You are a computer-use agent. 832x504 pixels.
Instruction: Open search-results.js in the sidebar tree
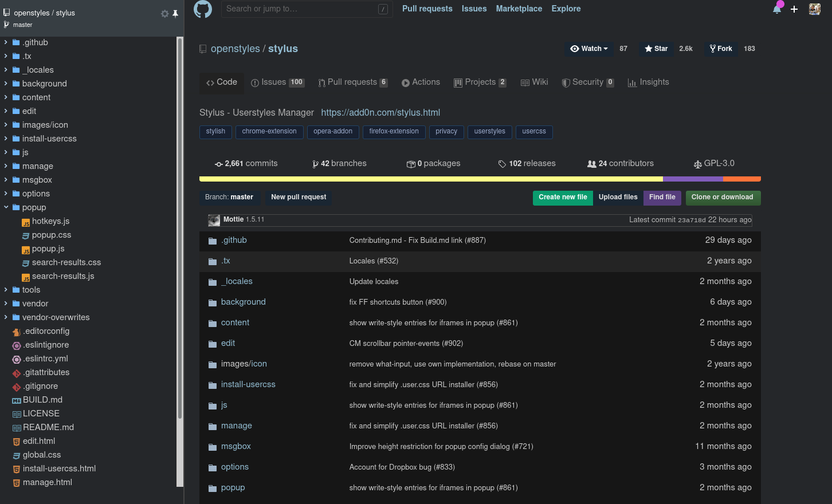pos(63,276)
